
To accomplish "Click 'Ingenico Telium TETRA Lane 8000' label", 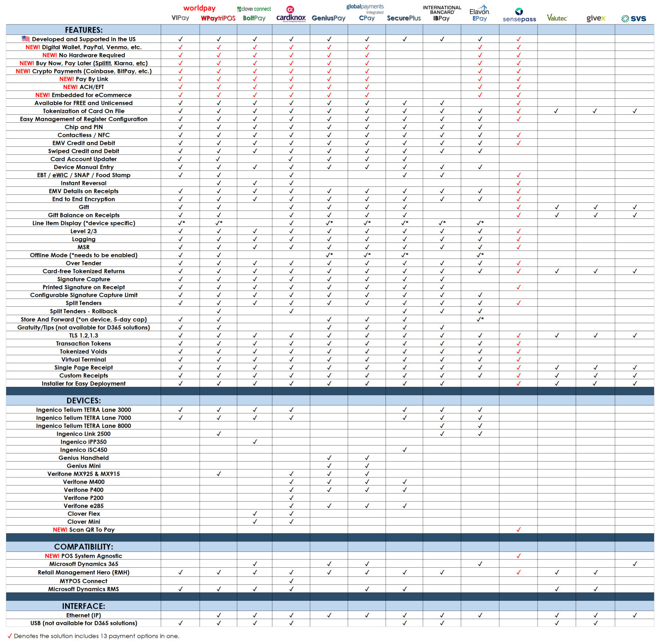I will (x=84, y=426).
